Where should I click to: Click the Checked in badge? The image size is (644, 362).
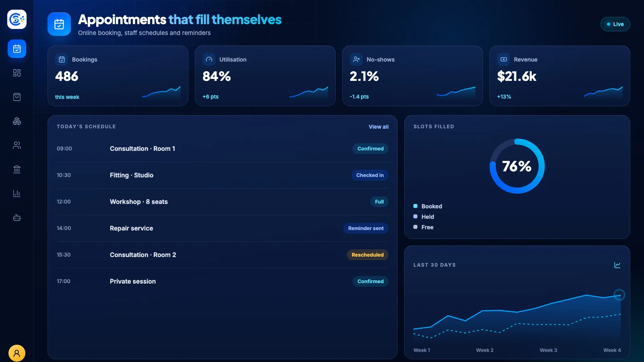pos(370,175)
